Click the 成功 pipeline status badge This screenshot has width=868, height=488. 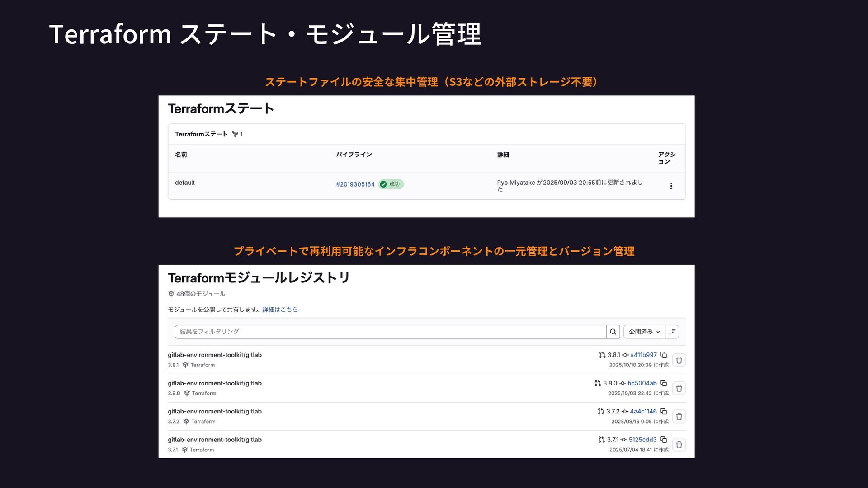click(391, 184)
